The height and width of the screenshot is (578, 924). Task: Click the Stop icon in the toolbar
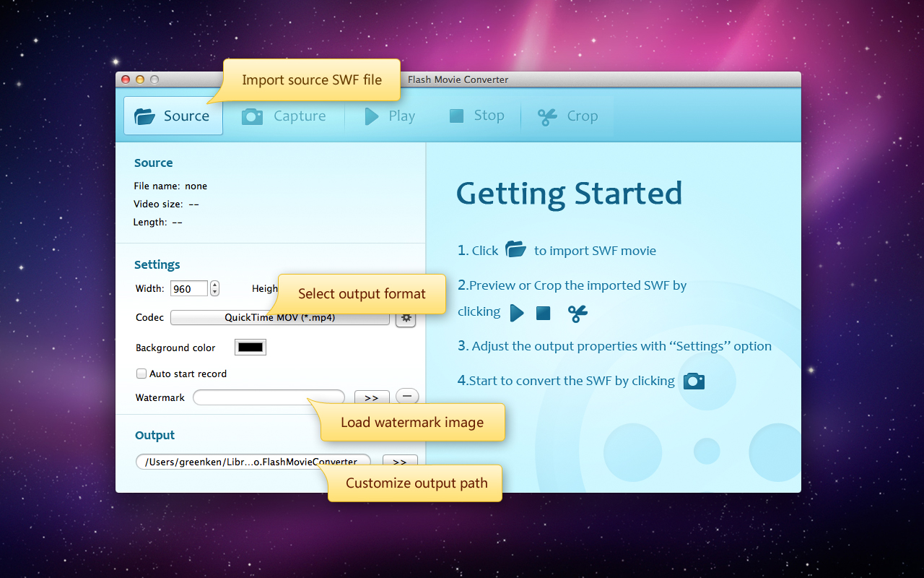(x=456, y=116)
